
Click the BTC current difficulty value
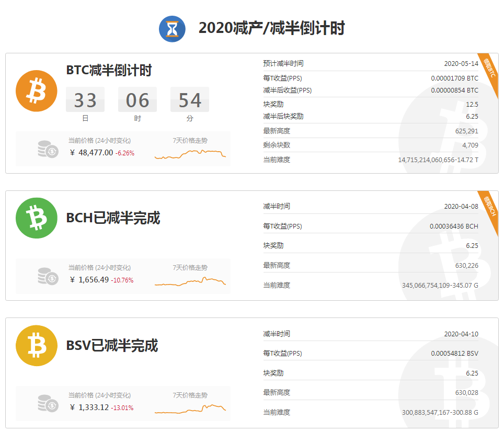pos(438,160)
